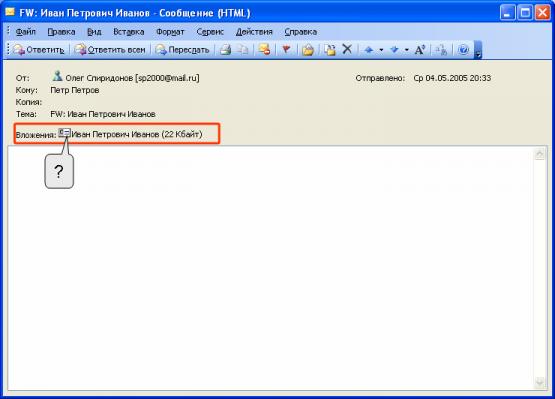Screen dimensions: 555x399
Task: Open the Файл menu
Action: 25,32
